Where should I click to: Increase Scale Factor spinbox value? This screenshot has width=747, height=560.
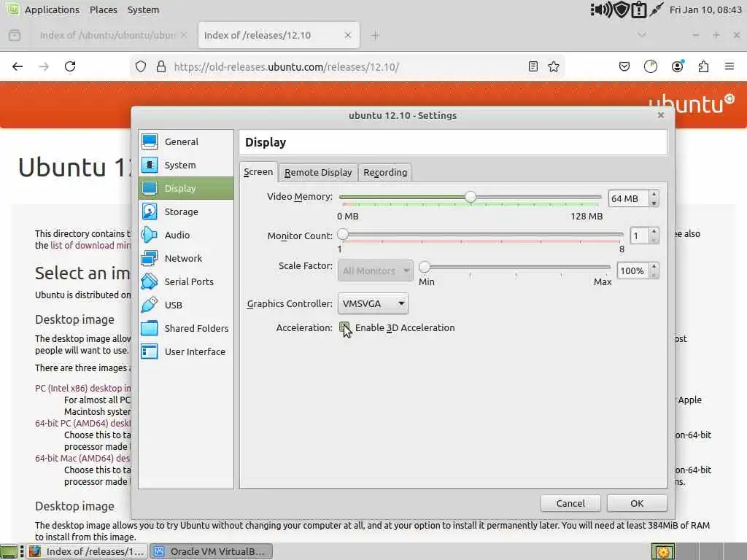pyautogui.click(x=654, y=267)
